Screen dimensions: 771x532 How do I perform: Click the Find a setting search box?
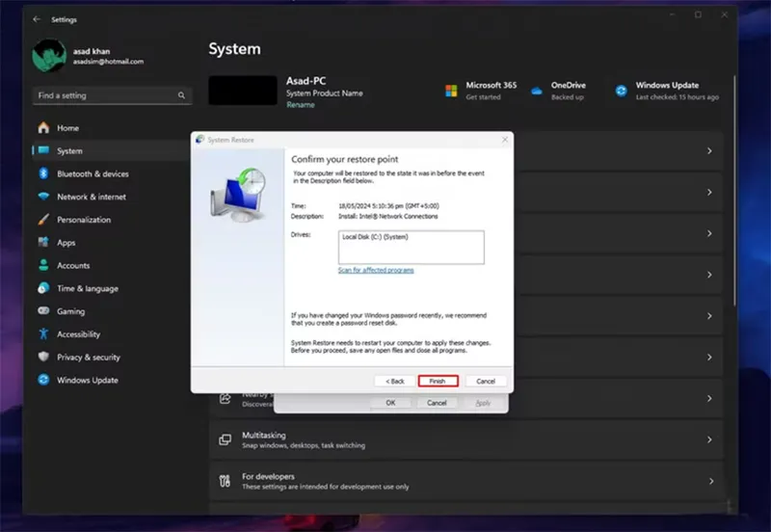coord(112,95)
